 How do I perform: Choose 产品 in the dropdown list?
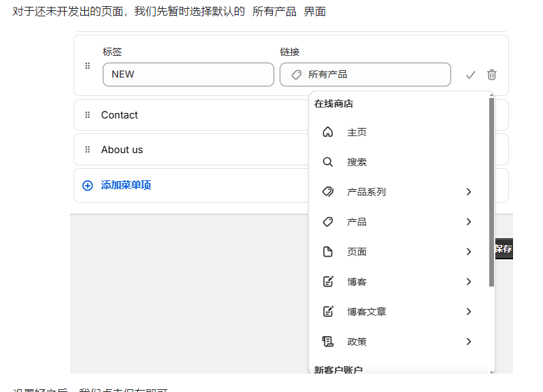(x=398, y=222)
